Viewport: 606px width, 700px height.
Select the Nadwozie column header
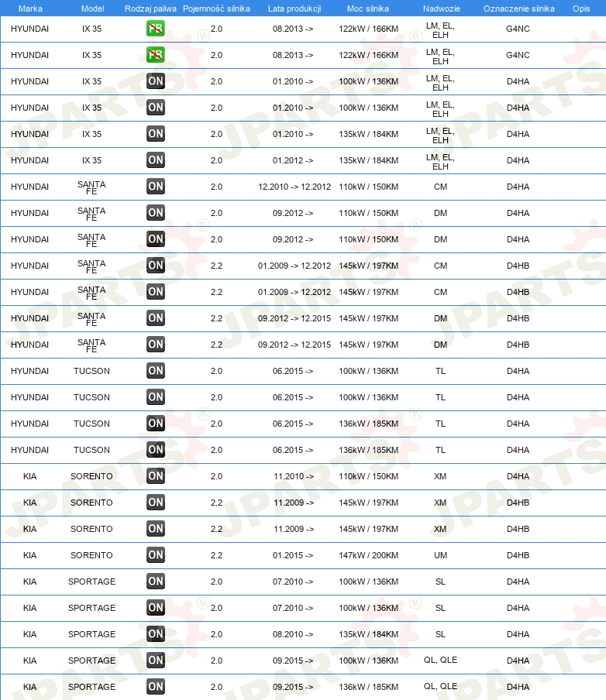[442, 9]
